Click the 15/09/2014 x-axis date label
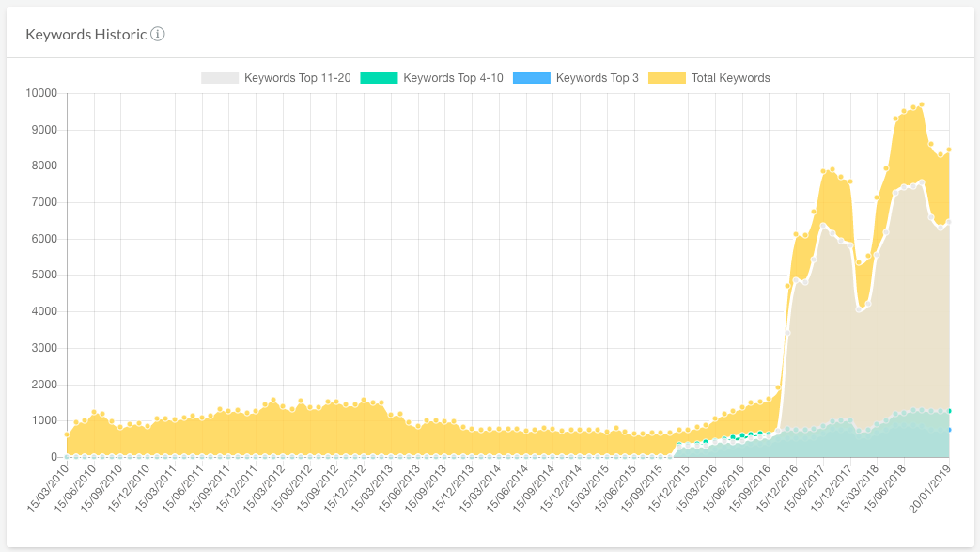 (533, 489)
